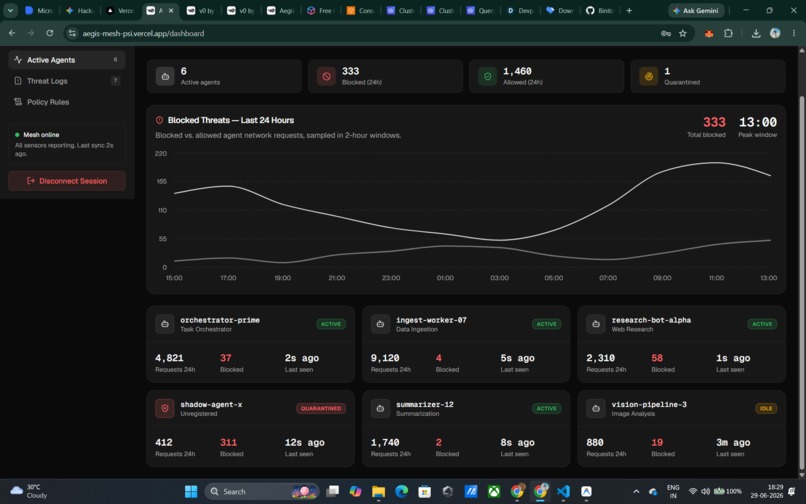Click the taskbar Search box
Image resolution: width=806 pixels, height=504 pixels.
click(262, 492)
